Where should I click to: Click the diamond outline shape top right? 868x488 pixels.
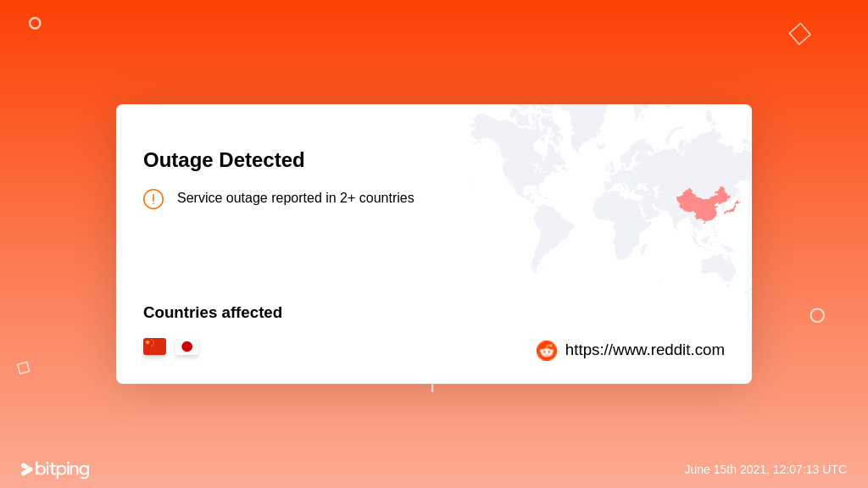pyautogui.click(x=800, y=34)
